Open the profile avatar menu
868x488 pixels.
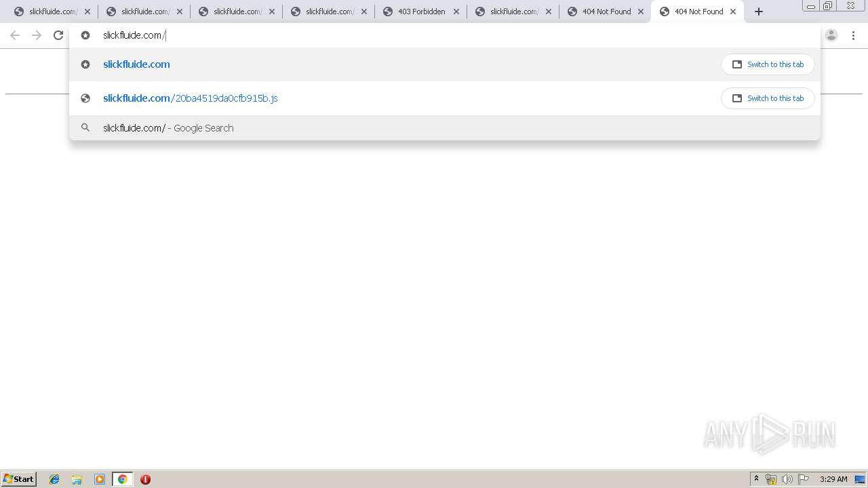[x=831, y=35]
